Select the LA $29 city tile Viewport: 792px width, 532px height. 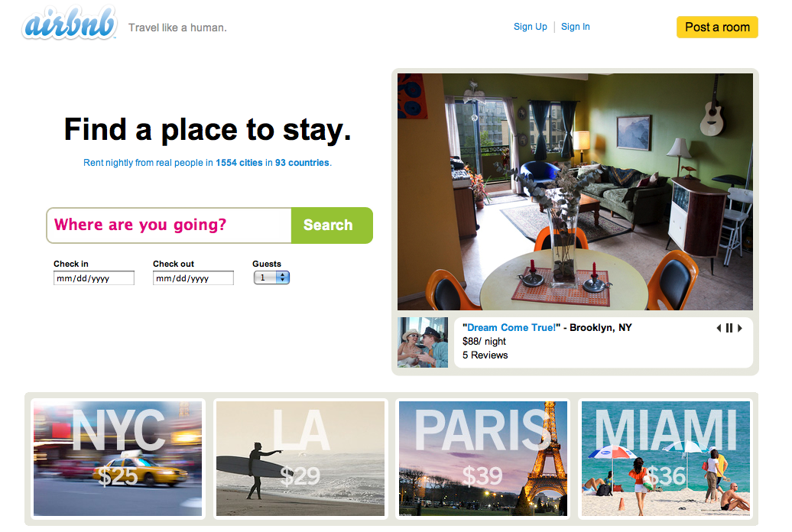pyautogui.click(x=300, y=459)
